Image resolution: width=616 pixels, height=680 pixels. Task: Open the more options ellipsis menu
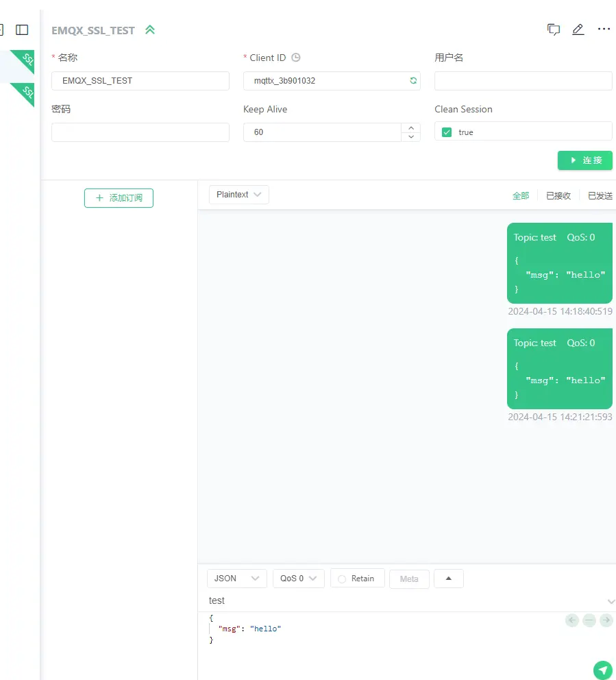coord(604,29)
